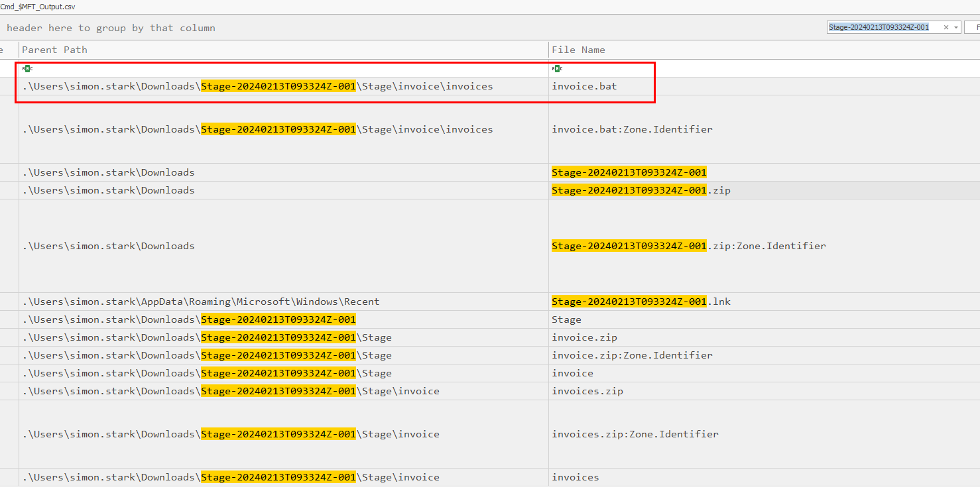The height and width of the screenshot is (501, 980).
Task: Sort by the File Name column header
Action: (x=578, y=50)
